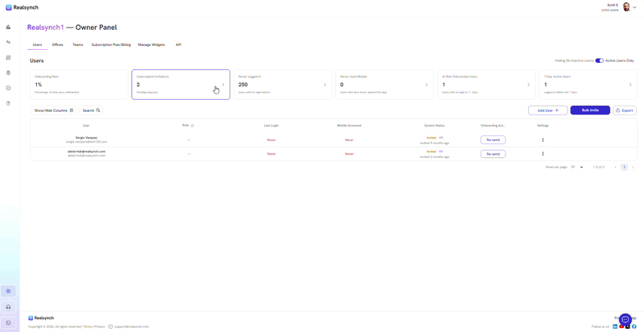The height and width of the screenshot is (332, 644).
Task: Click Show/Hide Columns button
Action: (53, 110)
